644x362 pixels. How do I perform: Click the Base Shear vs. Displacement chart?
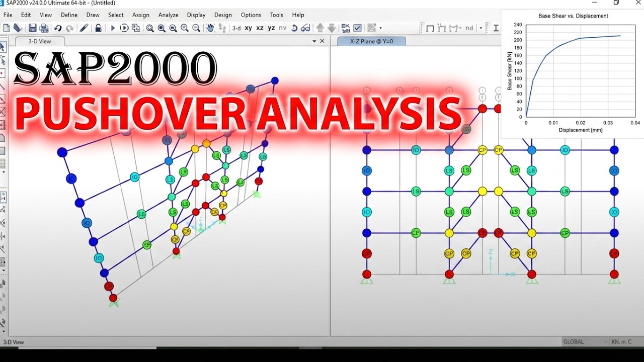(573, 73)
